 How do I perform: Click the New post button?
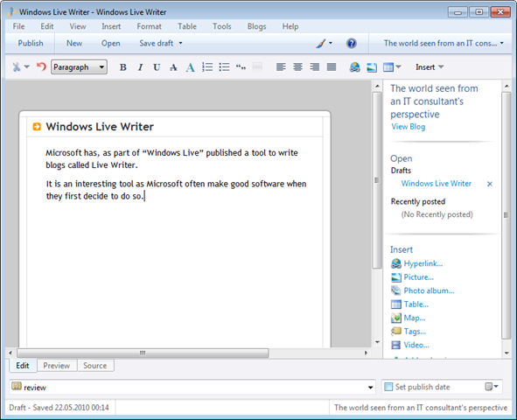coord(74,43)
